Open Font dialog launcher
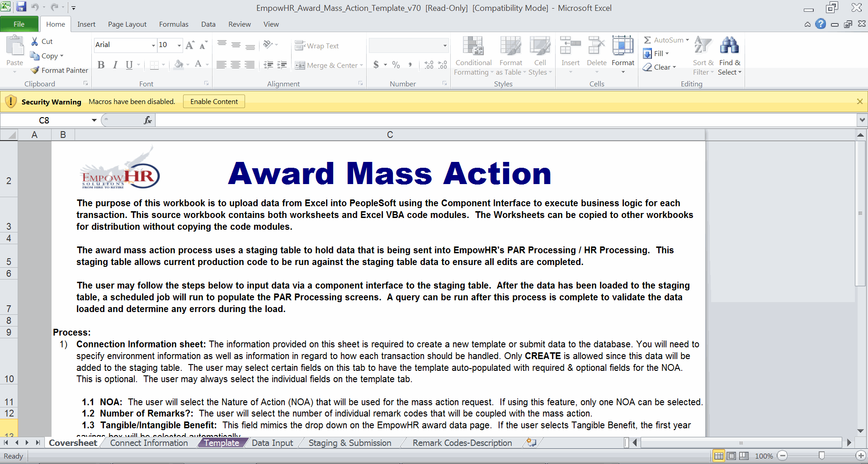 (x=207, y=83)
